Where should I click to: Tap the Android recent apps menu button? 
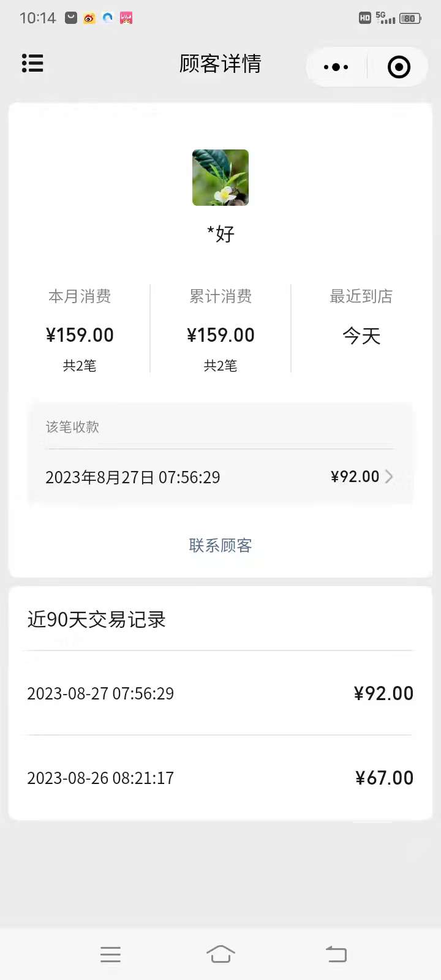[110, 954]
